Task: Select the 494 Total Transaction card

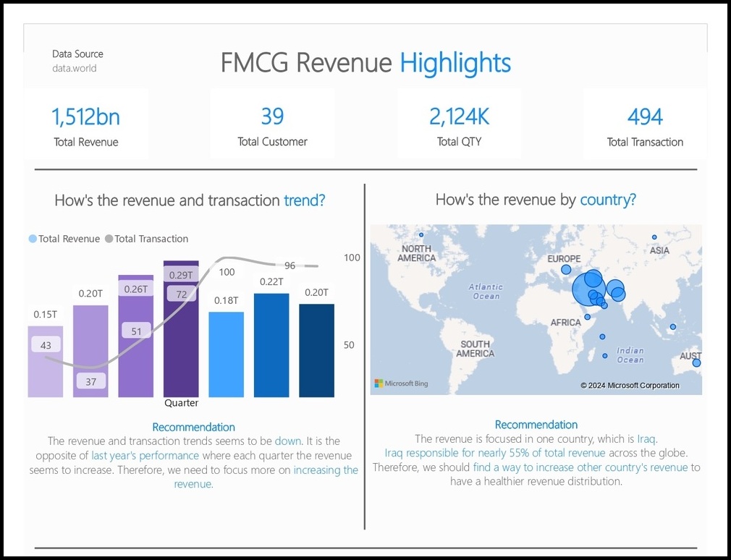Action: tap(645, 124)
